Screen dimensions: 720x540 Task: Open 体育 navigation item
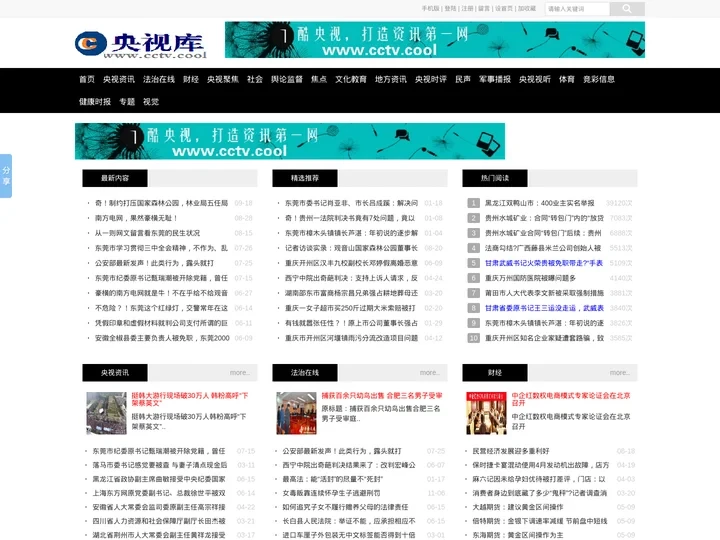click(567, 79)
